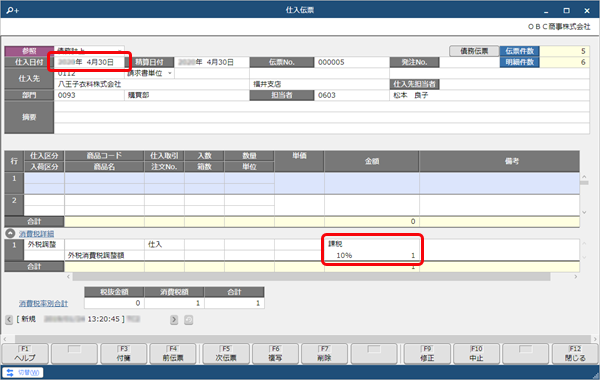Open the 請求書単位 dropdown
This screenshot has width=600, height=380.
coord(170,73)
